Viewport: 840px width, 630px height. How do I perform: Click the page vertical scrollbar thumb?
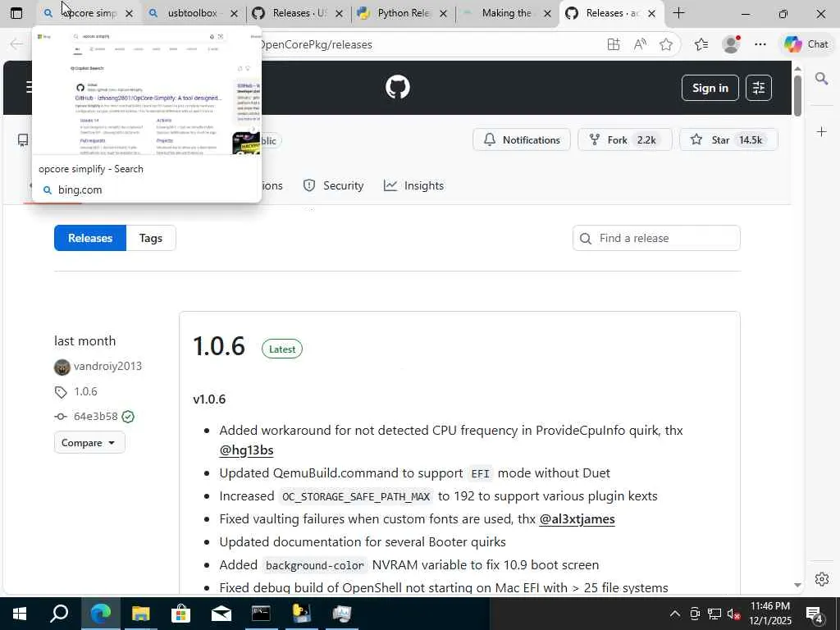[x=797, y=95]
